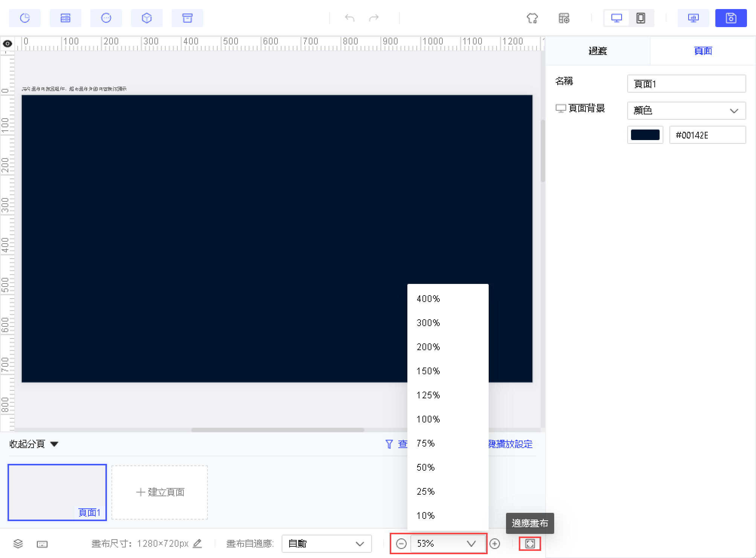Click the fit-to-canvas icon
The image size is (756, 558).
click(530, 544)
